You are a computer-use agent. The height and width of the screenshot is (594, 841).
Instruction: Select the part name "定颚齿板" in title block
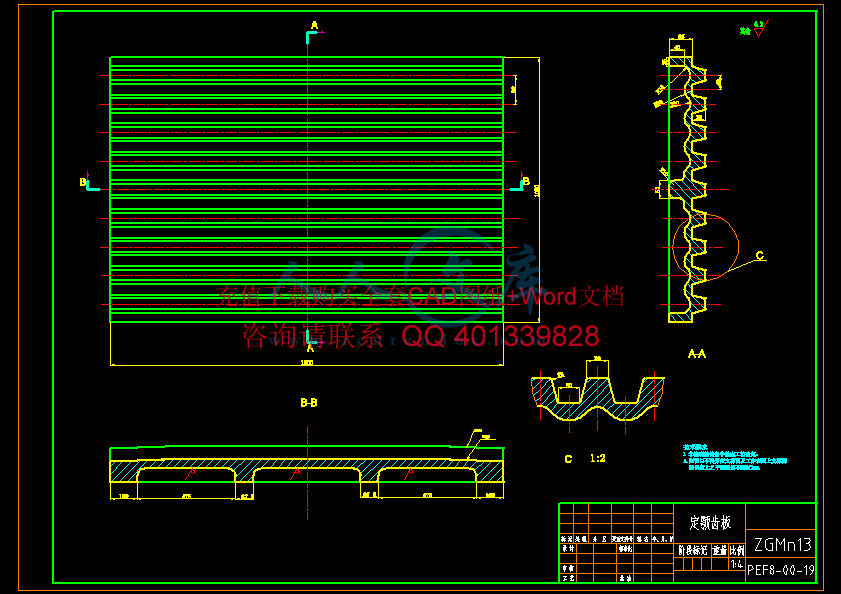click(710, 522)
